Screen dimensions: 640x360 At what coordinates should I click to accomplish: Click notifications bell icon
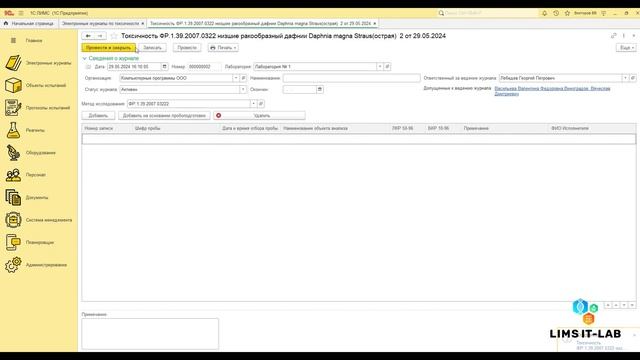pos(544,13)
